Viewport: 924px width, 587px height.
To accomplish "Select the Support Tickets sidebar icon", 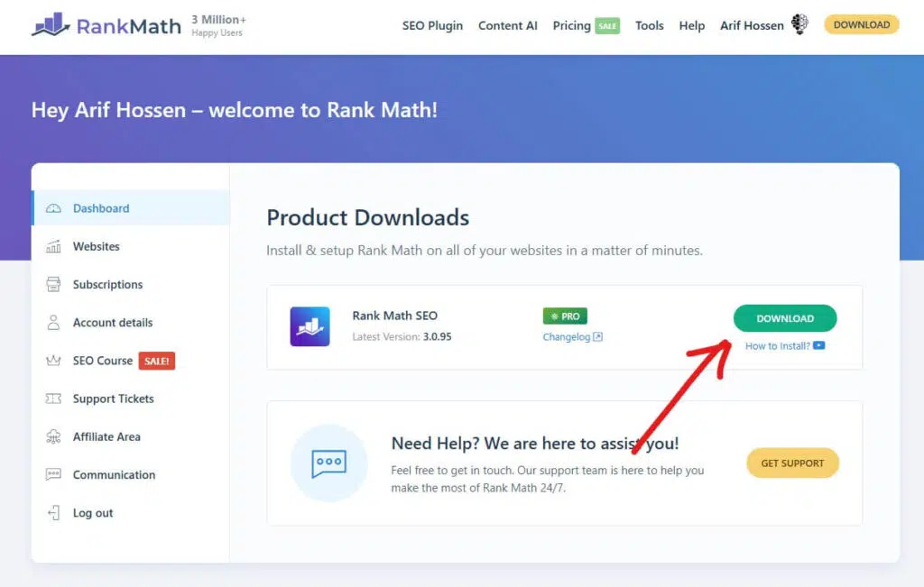I will [x=55, y=398].
